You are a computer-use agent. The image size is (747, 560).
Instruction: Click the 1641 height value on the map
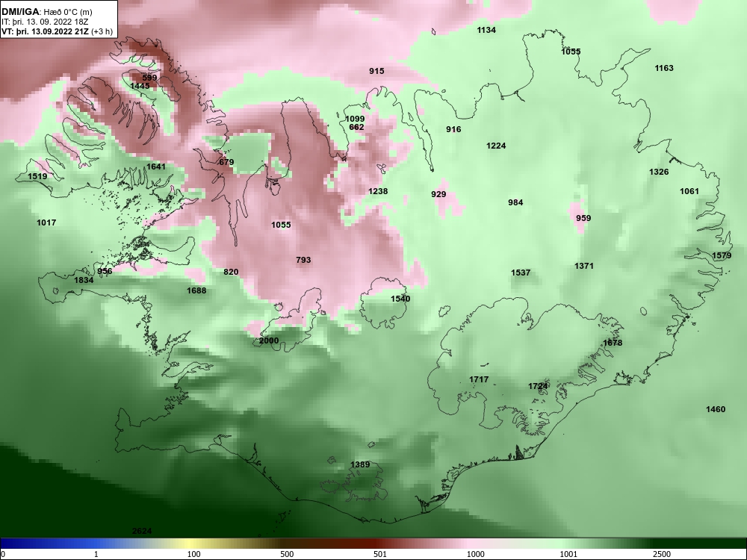point(156,167)
